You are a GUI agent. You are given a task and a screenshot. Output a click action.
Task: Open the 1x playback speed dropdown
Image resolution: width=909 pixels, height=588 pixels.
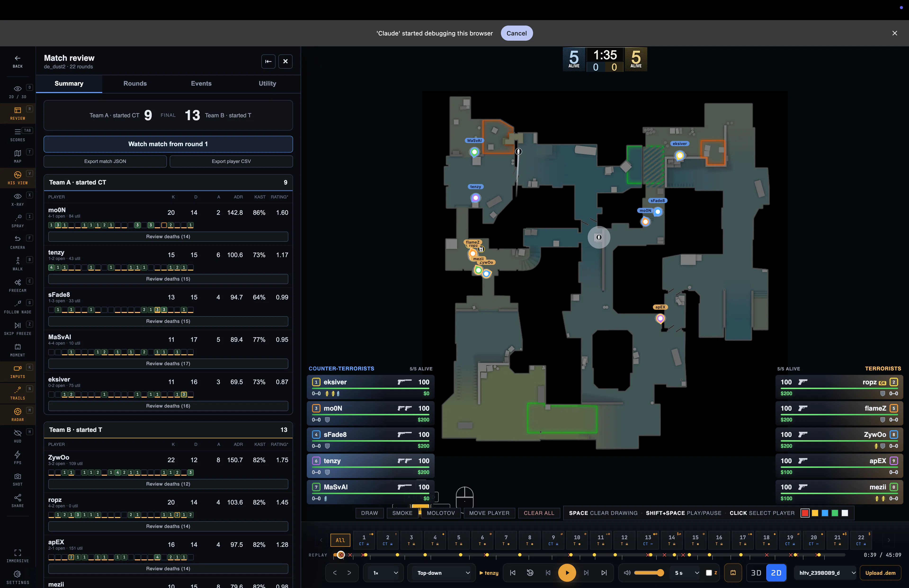(384, 573)
